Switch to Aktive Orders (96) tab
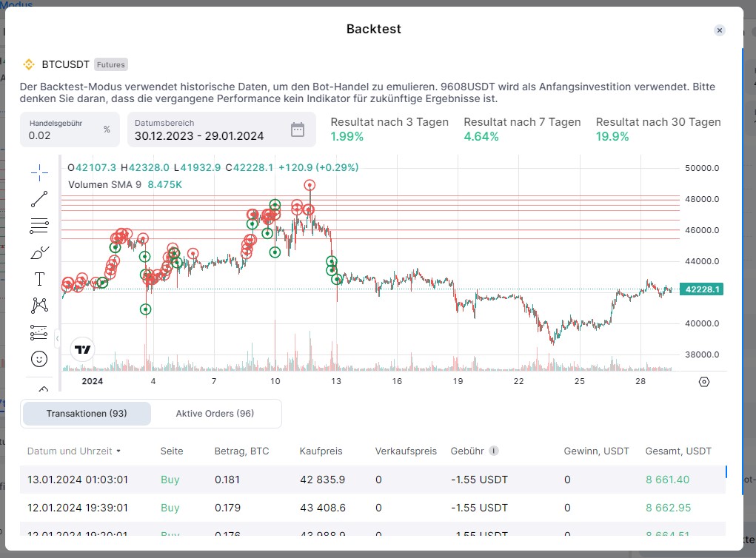This screenshot has height=558, width=756. [x=215, y=414]
